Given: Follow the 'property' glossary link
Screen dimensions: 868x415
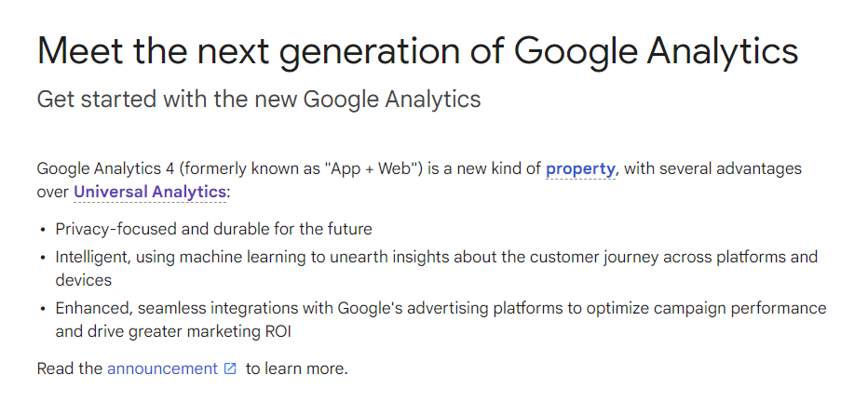Looking at the screenshot, I should (x=580, y=168).
